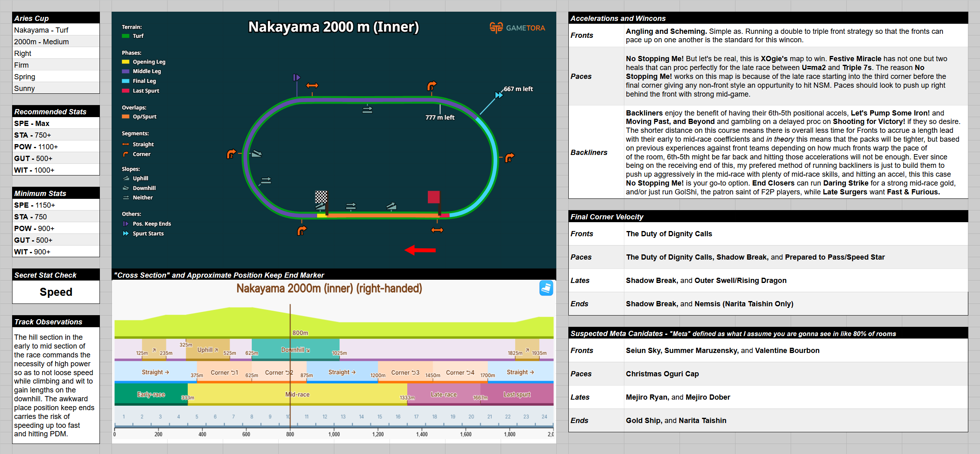This screenshot has height=454, width=980.
Task: Click the Downhill segment in cross section
Action: click(x=295, y=350)
